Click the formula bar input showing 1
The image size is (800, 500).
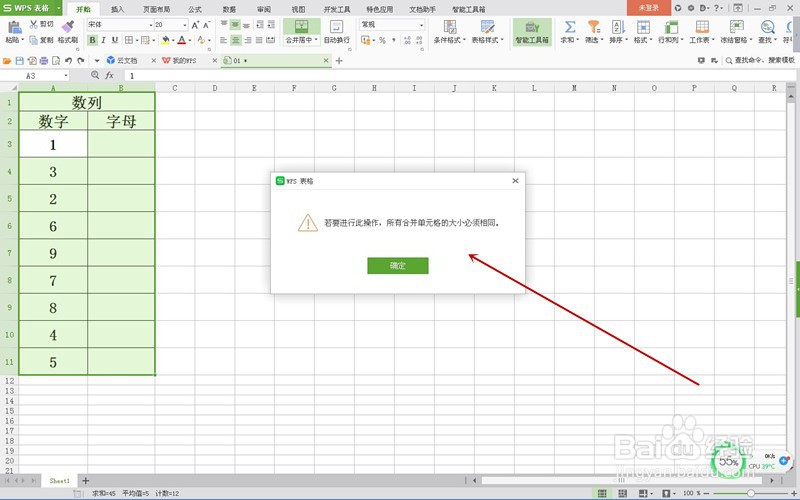[x=459, y=76]
